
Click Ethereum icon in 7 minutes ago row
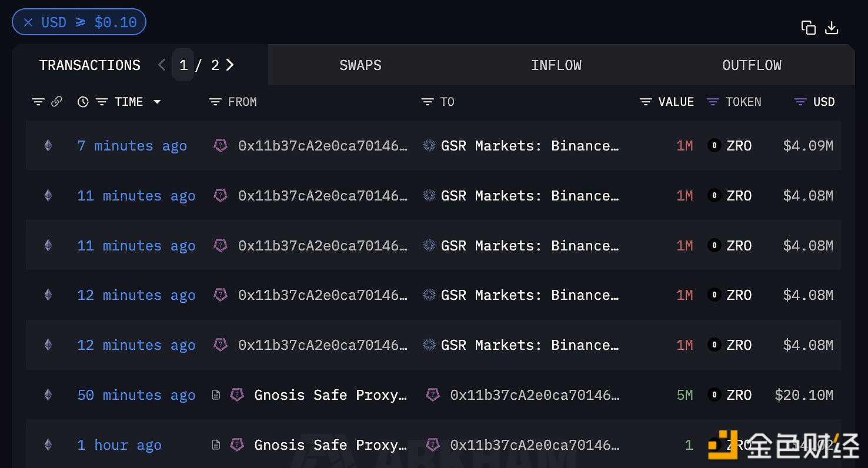click(48, 146)
